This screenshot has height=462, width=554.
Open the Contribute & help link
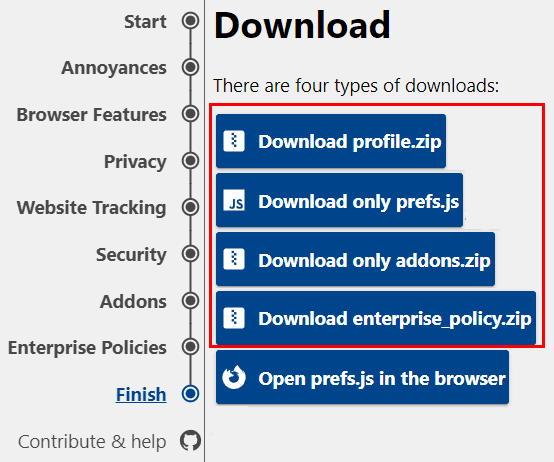(92, 442)
